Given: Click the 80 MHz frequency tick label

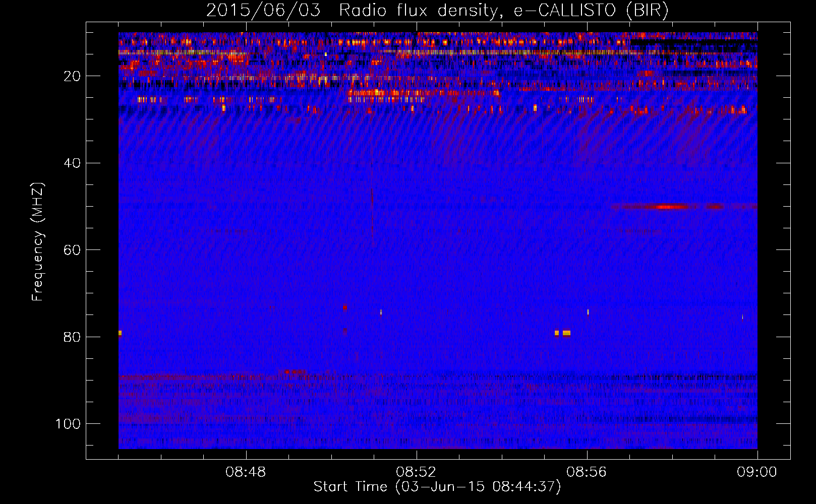Looking at the screenshot, I should pyautogui.click(x=73, y=337).
